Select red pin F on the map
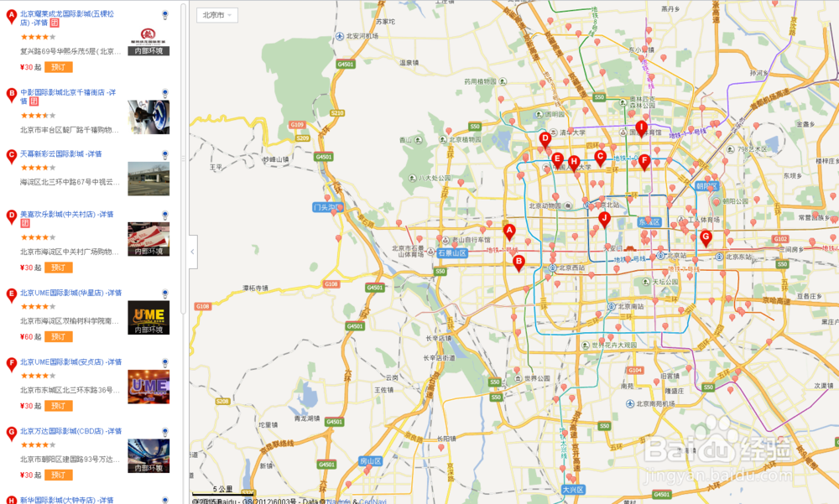Screen dimensions: 839x504 pos(644,162)
